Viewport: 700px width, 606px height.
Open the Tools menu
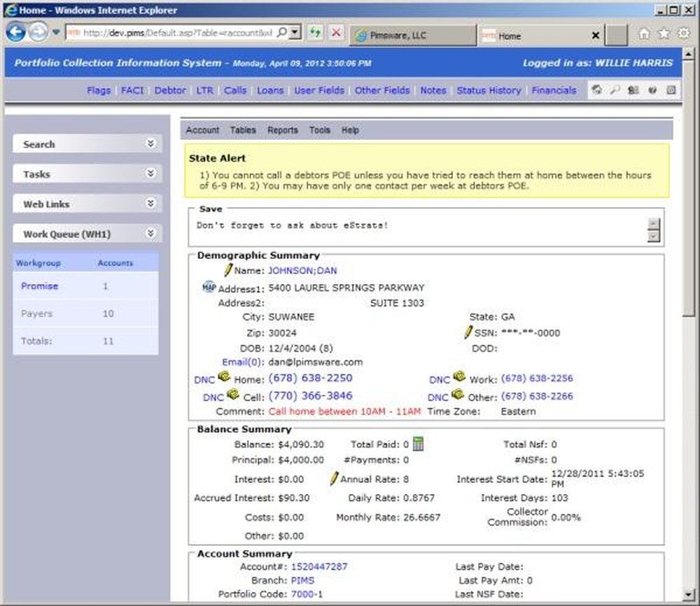click(320, 130)
